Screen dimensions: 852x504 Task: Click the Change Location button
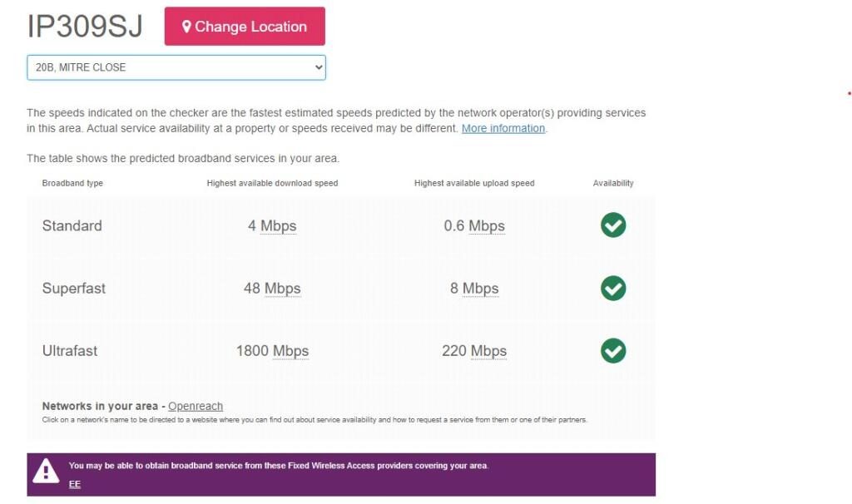coord(245,27)
